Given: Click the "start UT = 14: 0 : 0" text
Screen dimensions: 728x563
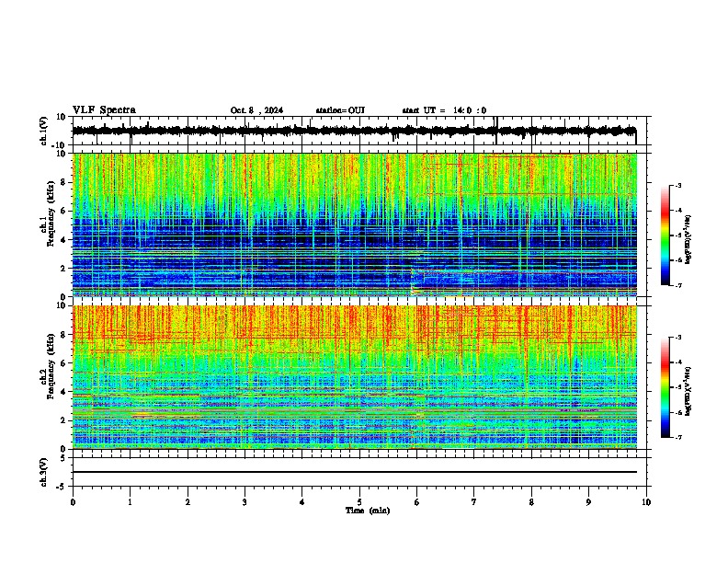Looking at the screenshot, I should click(444, 110).
